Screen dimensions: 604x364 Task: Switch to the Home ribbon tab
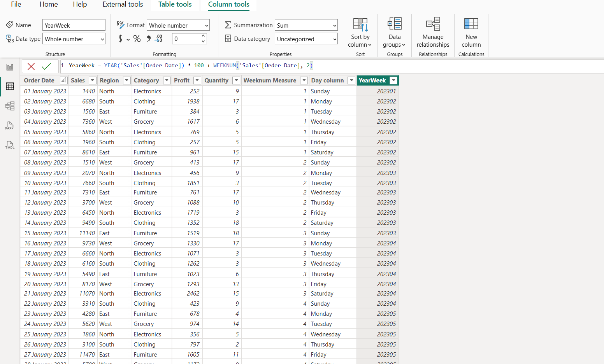tap(48, 4)
